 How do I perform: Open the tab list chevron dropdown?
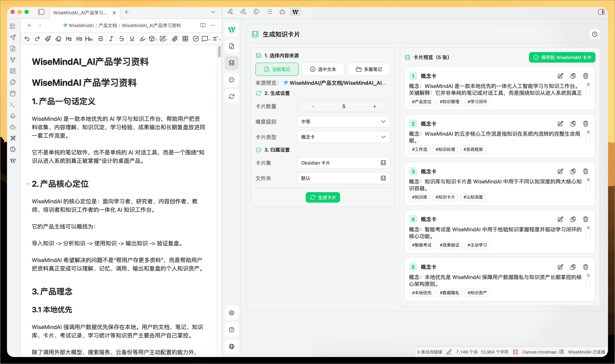tap(213, 12)
